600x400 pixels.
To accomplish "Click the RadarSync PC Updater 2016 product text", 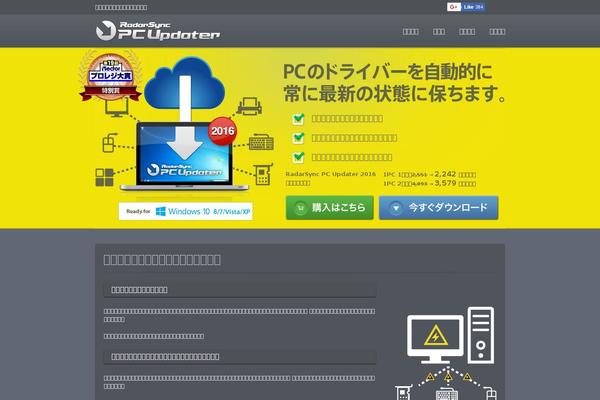I will tap(331, 174).
